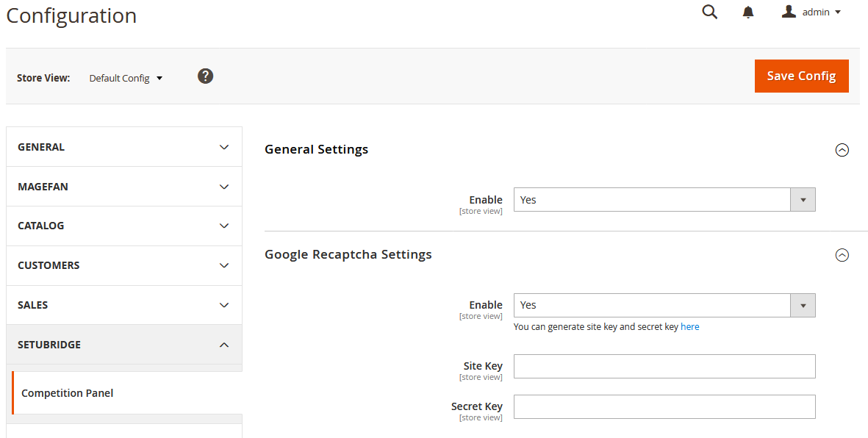Open the Store View Default Config switcher
868x438 pixels.
[126, 78]
